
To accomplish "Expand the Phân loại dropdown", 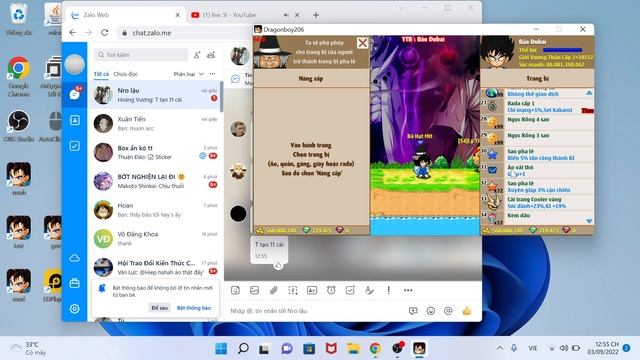I will 189,74.
